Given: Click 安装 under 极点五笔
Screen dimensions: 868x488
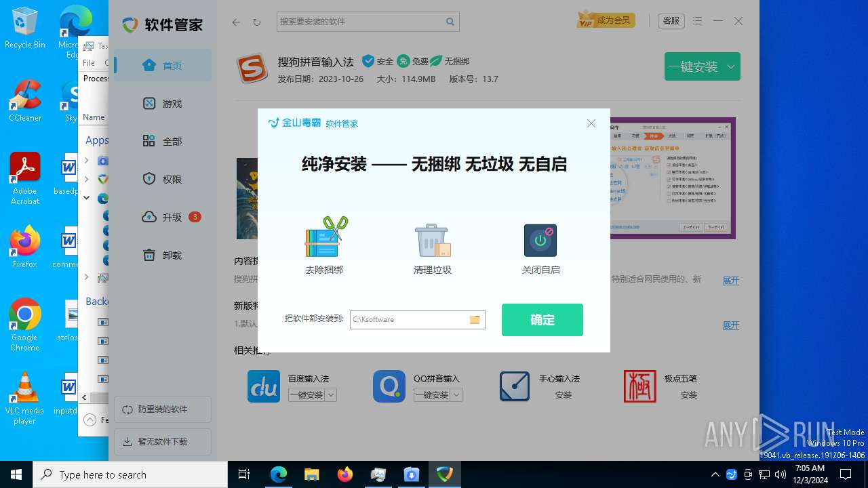Looking at the screenshot, I should coord(689,395).
